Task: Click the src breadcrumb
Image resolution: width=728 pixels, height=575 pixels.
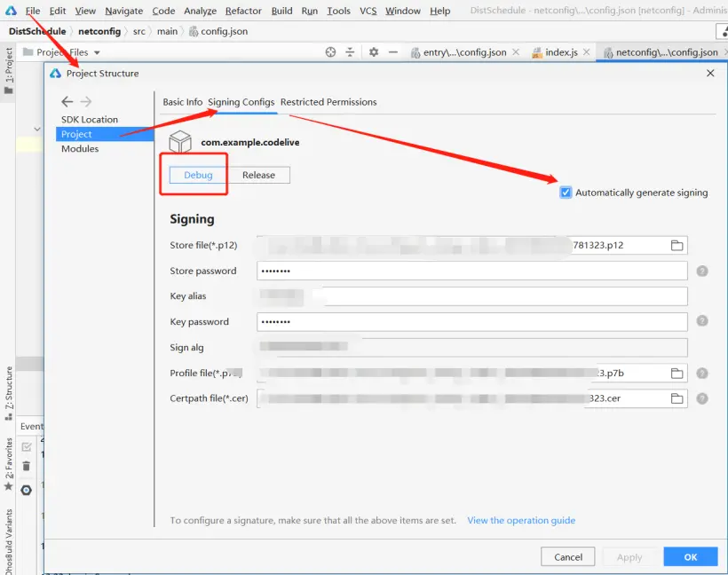Action: tap(138, 31)
